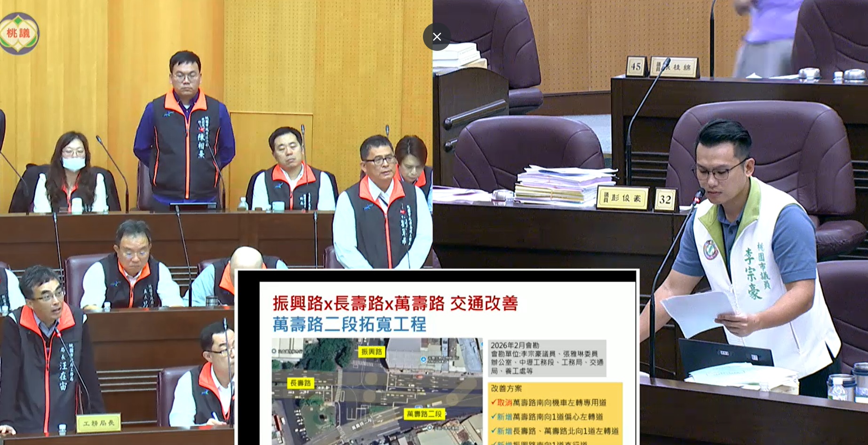Image resolution: width=868 pixels, height=445 pixels.
Task: Click the blue subtitle 萬壽路二段拓寬工程
Action: pos(350,324)
